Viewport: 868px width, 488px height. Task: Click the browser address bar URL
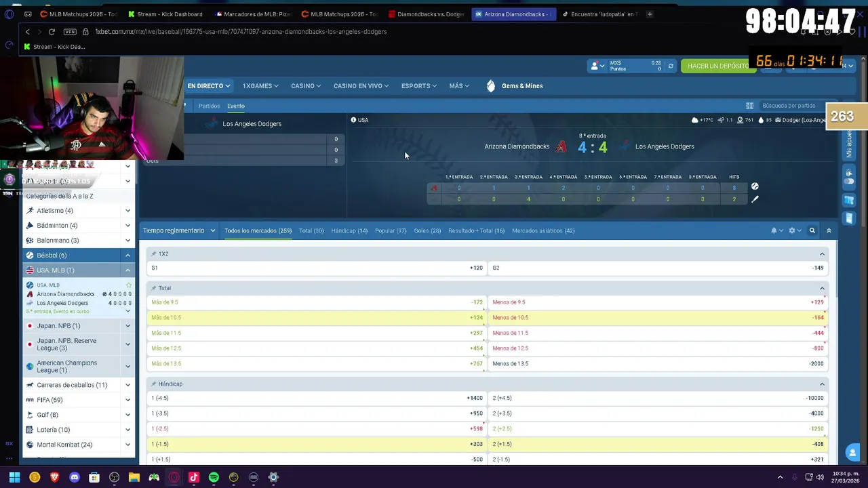[x=241, y=32]
